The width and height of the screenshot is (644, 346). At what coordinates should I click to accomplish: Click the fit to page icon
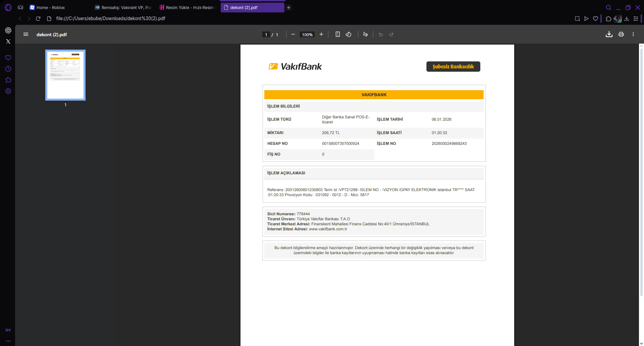pos(338,34)
